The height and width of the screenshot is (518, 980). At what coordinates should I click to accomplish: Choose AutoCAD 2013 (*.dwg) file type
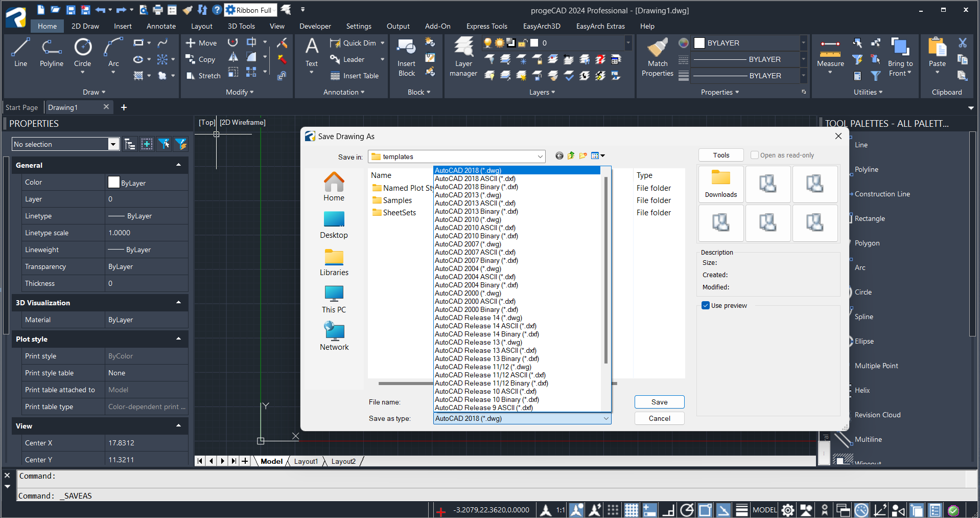pos(468,195)
